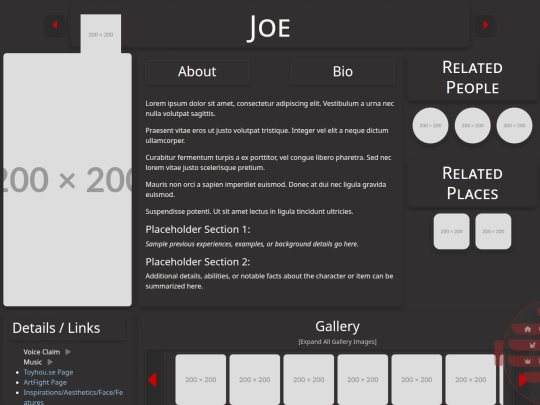Switch to the Bio tab
The image size is (540, 405).
click(343, 72)
